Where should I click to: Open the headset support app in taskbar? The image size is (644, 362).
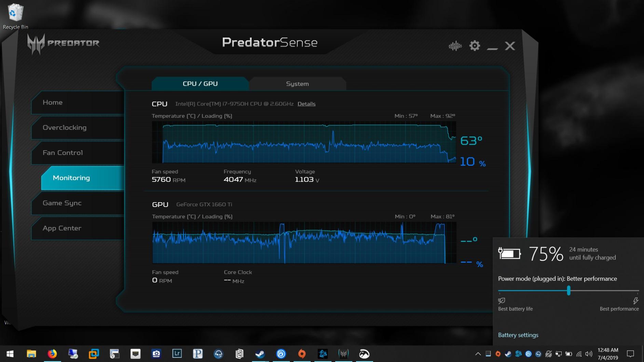[219, 354]
